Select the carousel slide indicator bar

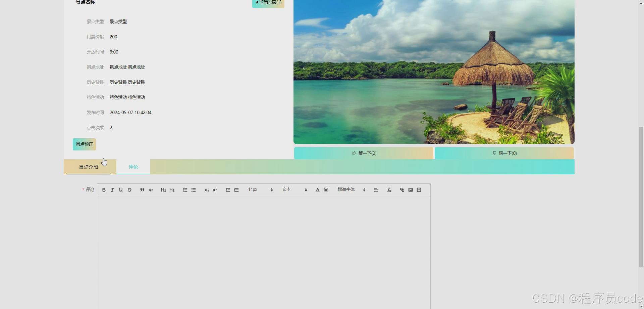[x=434, y=140]
